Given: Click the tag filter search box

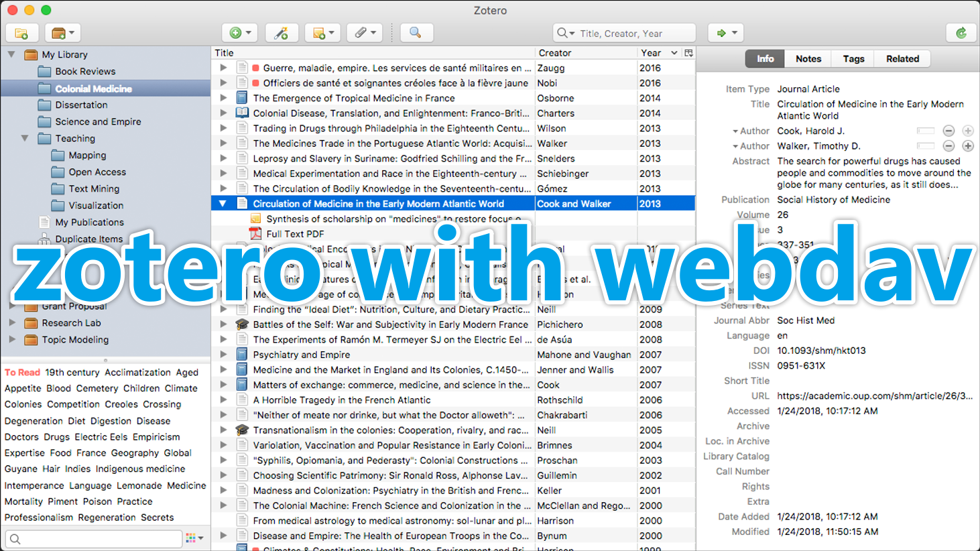Looking at the screenshot, I should pos(94,538).
